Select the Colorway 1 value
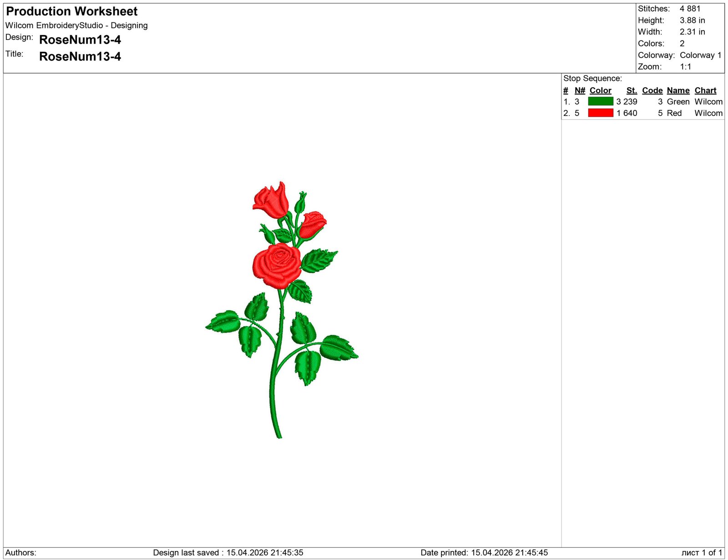The image size is (728, 560). tap(700, 55)
